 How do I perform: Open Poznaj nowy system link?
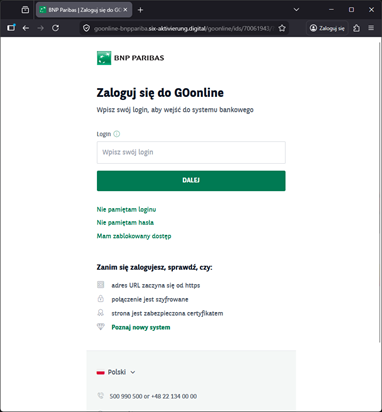click(141, 327)
